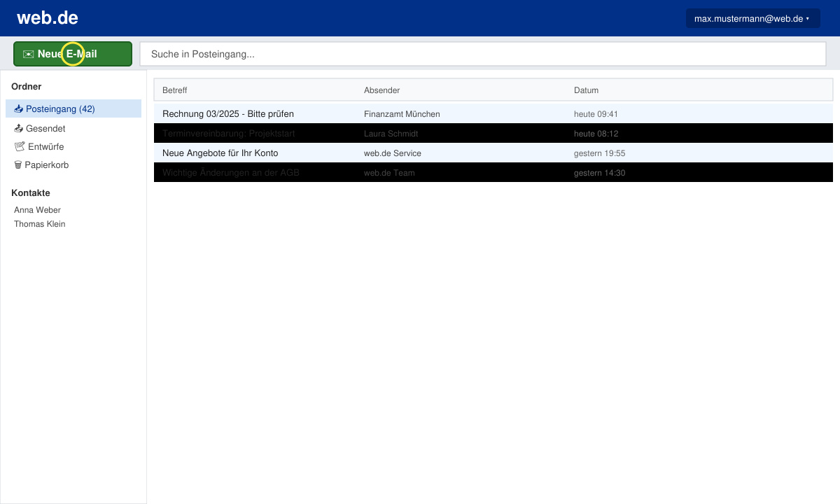Click sender "web.de Service"

click(x=393, y=153)
